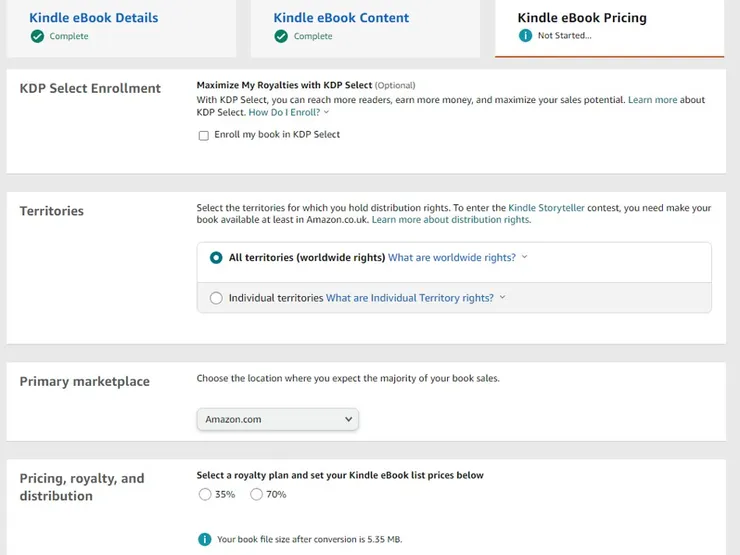The width and height of the screenshot is (740, 555).
Task: Follow the Learn more link about KDP Select
Action: (x=652, y=100)
